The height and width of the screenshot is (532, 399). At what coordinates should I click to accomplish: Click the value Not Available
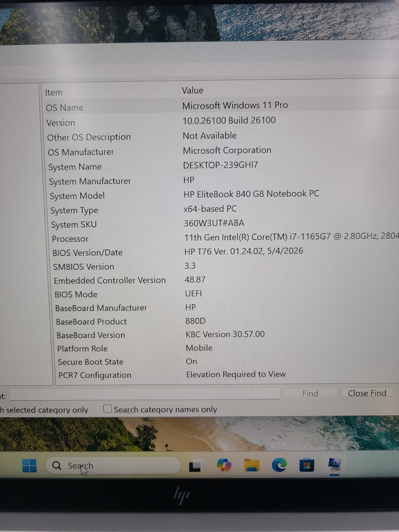(x=209, y=136)
